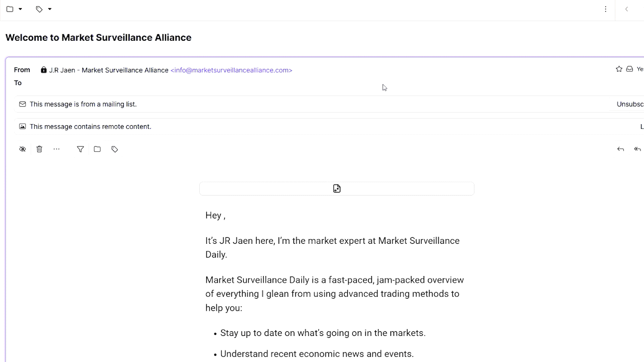Screen dimensions: 644x362
Task: Click the lock icon beside J.R Jaen
Action: 44,70
